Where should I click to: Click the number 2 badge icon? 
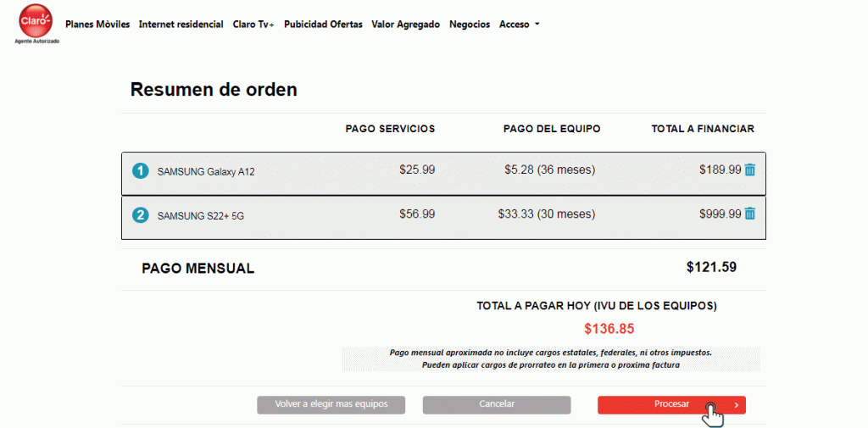tap(140, 215)
